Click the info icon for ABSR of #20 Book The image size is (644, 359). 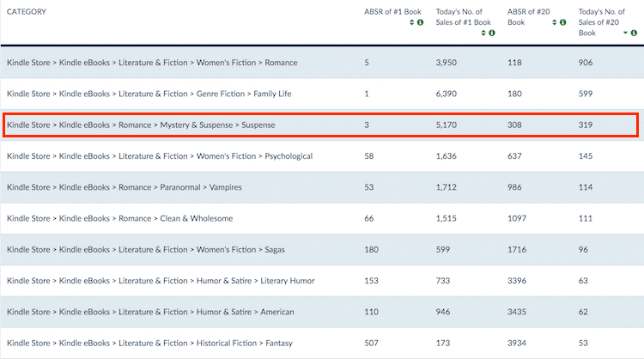click(563, 22)
